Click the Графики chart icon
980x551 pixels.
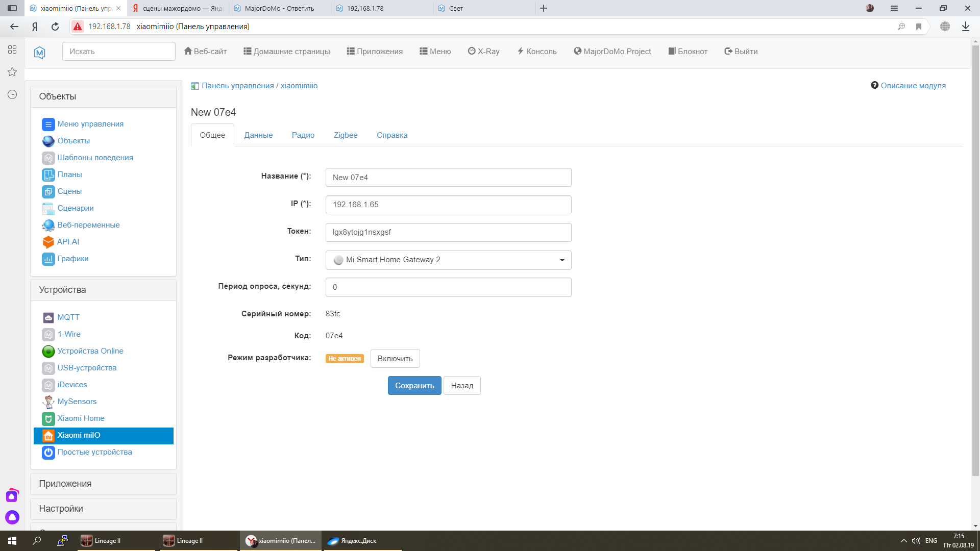[x=48, y=259]
